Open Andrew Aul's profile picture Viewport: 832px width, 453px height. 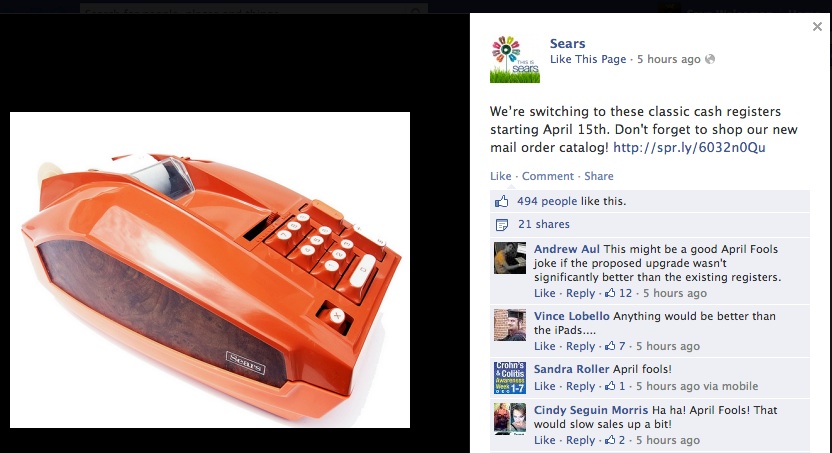click(x=510, y=258)
